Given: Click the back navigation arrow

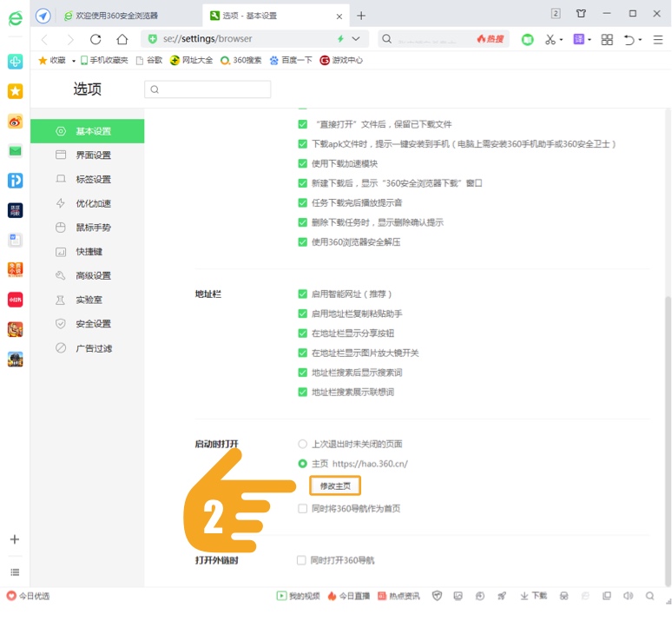Looking at the screenshot, I should [x=44, y=40].
